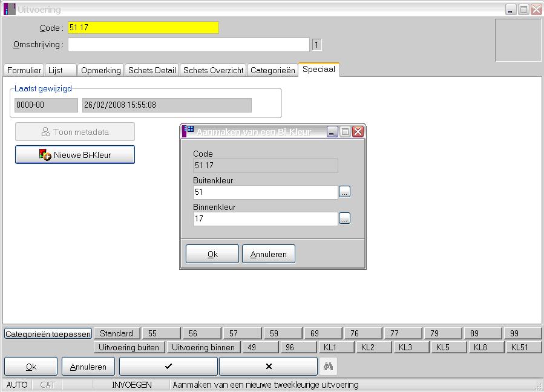The height and width of the screenshot is (392, 544).
Task: Click the INVOEGEN status bar entry
Action: click(x=132, y=385)
